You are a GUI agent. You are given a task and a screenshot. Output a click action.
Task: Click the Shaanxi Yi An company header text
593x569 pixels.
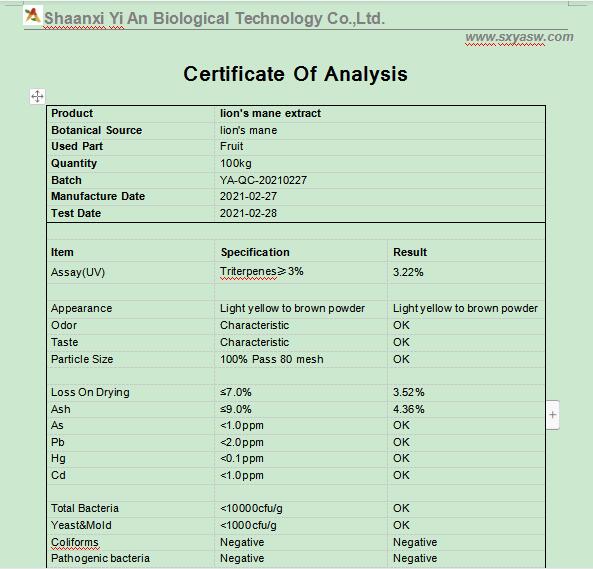coord(214,19)
